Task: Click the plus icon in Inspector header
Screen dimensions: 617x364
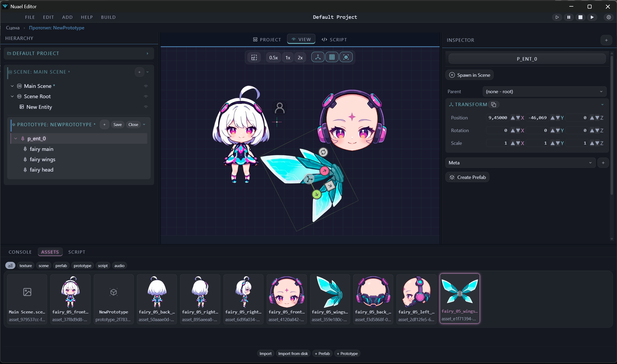Action: coord(606,40)
